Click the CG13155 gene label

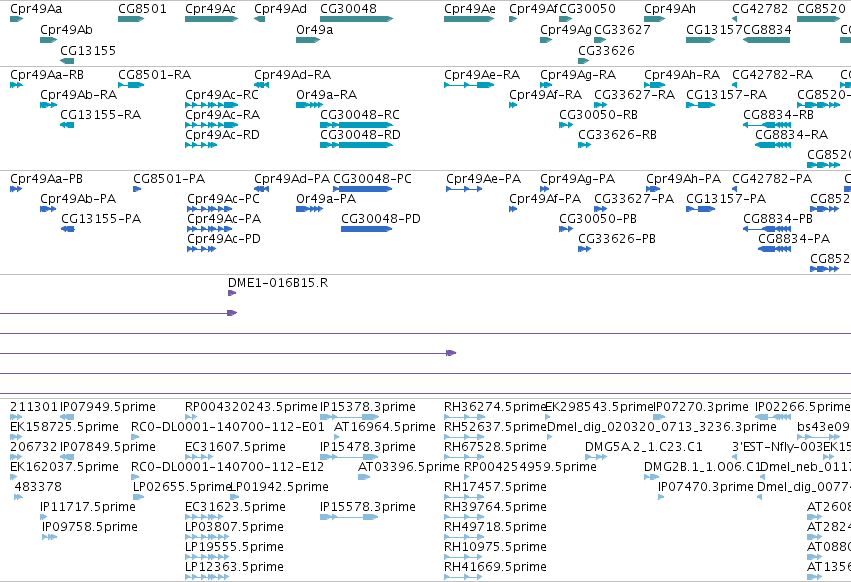pos(88,50)
